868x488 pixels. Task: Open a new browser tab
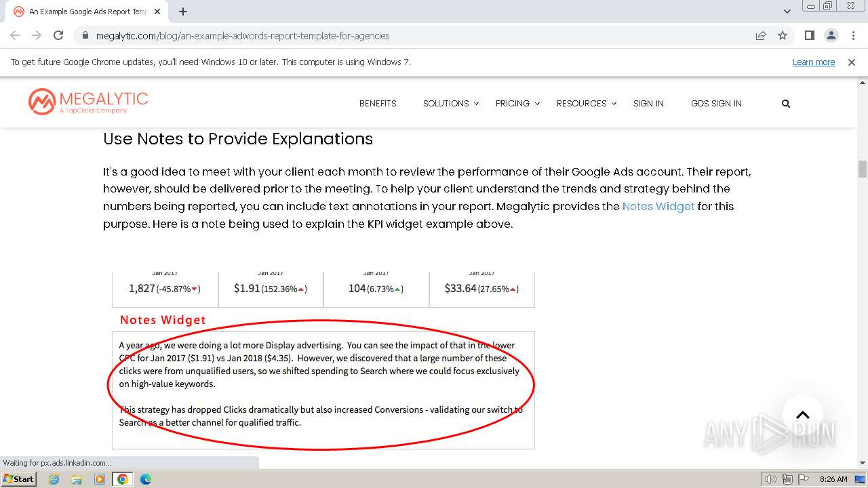(183, 12)
